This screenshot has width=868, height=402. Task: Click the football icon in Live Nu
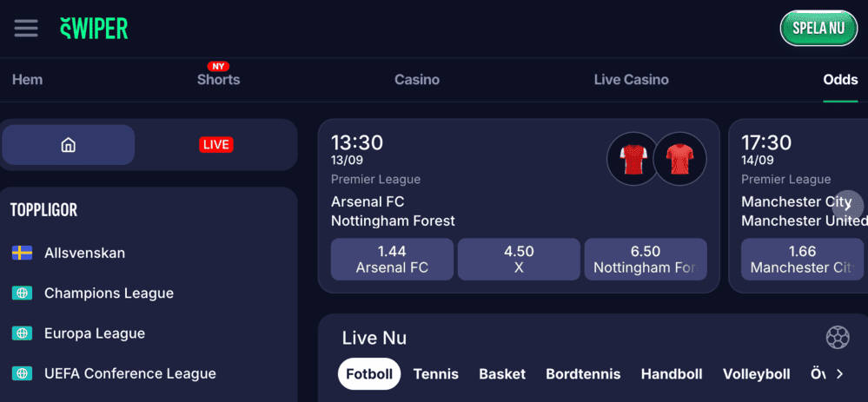[837, 337]
